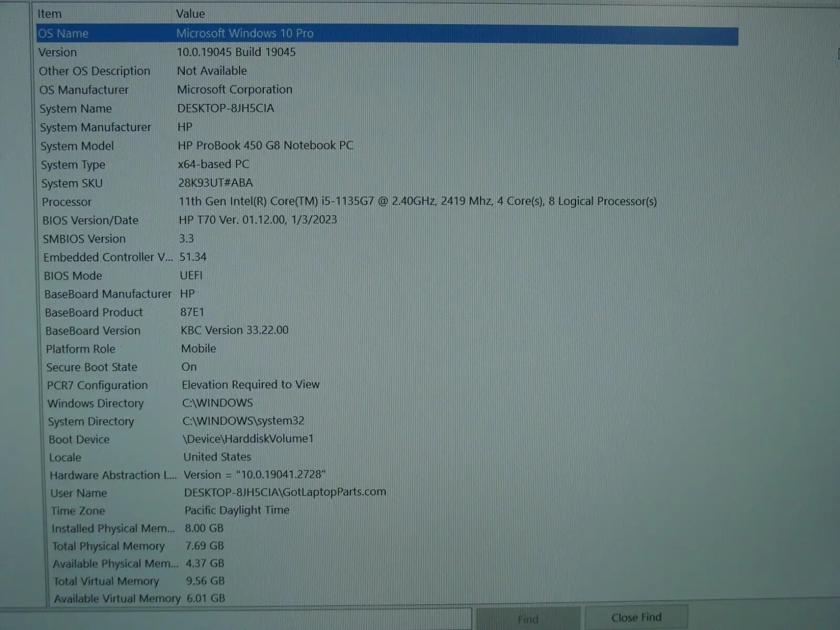Click the 51.34 value
The width and height of the screenshot is (840, 630).
tap(193, 257)
